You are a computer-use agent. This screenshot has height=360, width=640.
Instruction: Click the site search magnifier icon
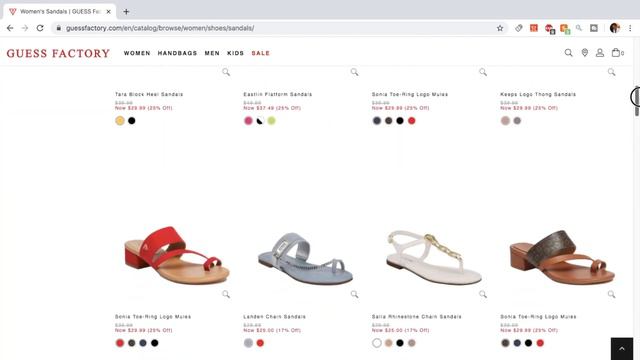(x=568, y=53)
